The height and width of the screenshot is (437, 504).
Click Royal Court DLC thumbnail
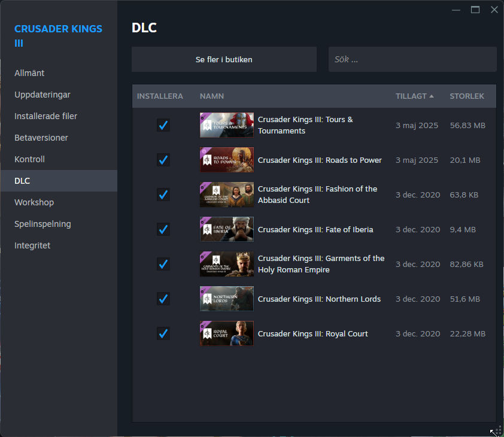(x=227, y=333)
